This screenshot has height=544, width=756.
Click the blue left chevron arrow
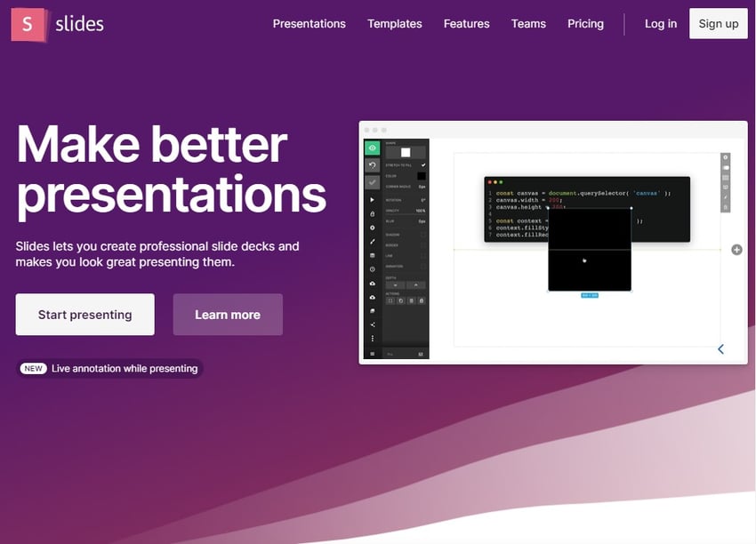(x=720, y=349)
